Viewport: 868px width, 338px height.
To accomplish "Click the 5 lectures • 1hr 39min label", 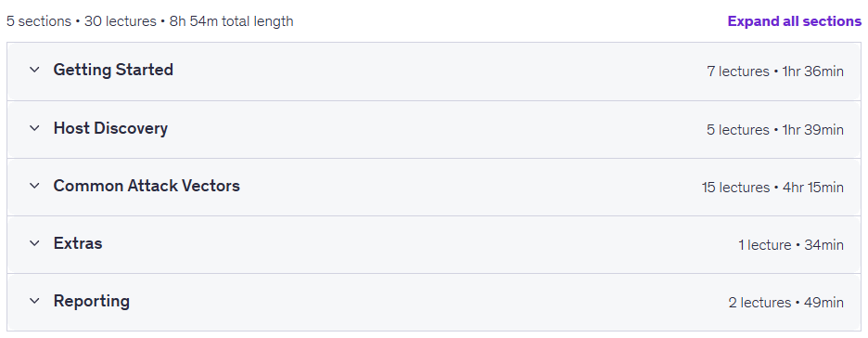I will pyautogui.click(x=775, y=130).
